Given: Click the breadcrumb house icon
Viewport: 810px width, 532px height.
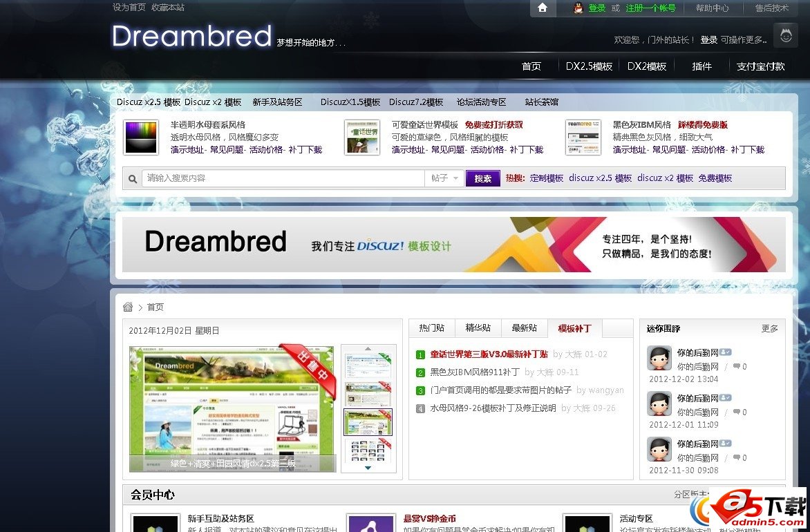Looking at the screenshot, I should (128, 307).
